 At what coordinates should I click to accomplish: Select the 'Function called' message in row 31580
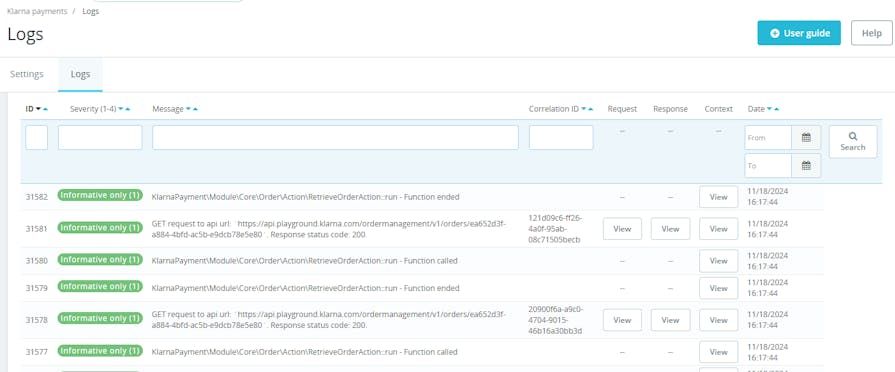[x=305, y=261]
